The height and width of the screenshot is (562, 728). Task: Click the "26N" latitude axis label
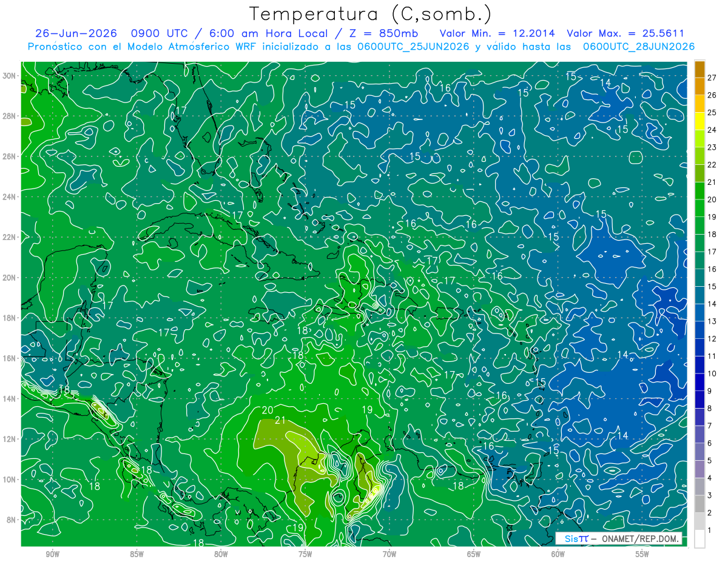pyautogui.click(x=9, y=156)
